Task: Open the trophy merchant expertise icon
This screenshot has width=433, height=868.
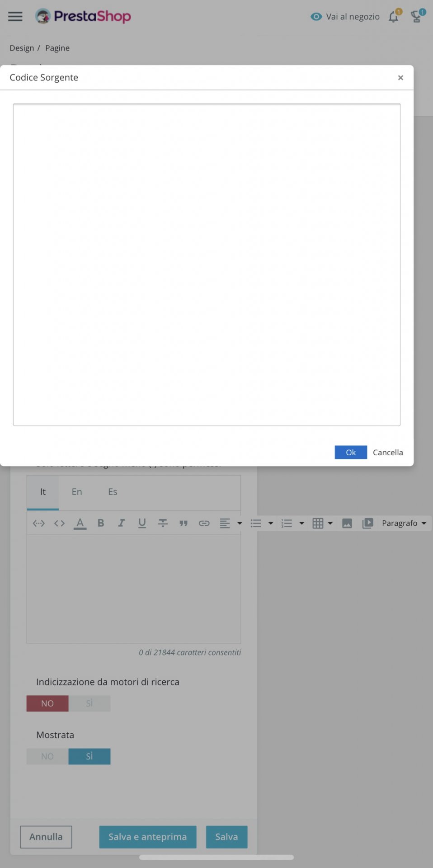Action: coord(416,16)
